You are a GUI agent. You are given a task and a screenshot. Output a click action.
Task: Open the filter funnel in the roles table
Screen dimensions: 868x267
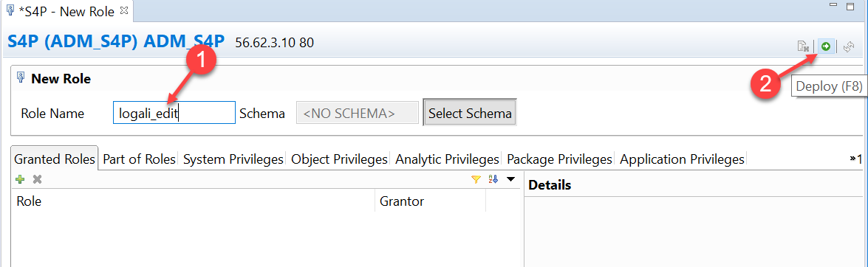476,179
